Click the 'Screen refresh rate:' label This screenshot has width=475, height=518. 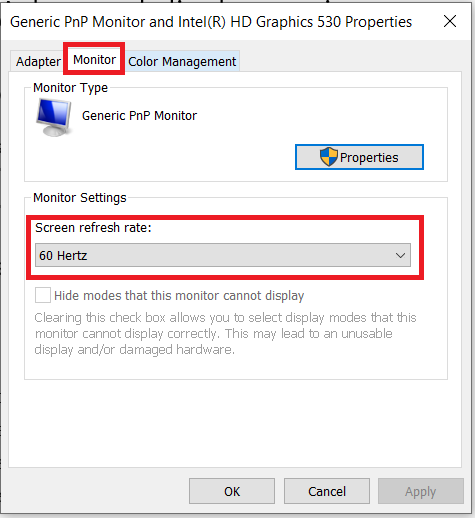point(93,228)
